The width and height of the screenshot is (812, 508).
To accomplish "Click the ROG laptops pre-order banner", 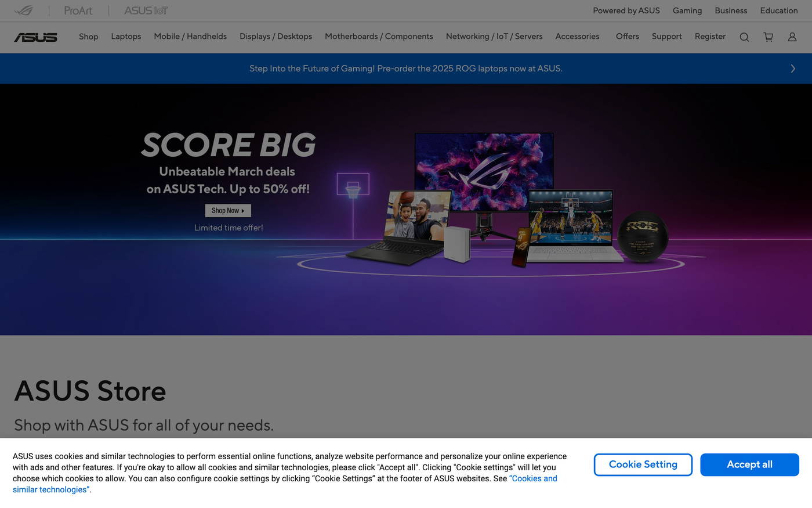I will pyautogui.click(x=405, y=68).
